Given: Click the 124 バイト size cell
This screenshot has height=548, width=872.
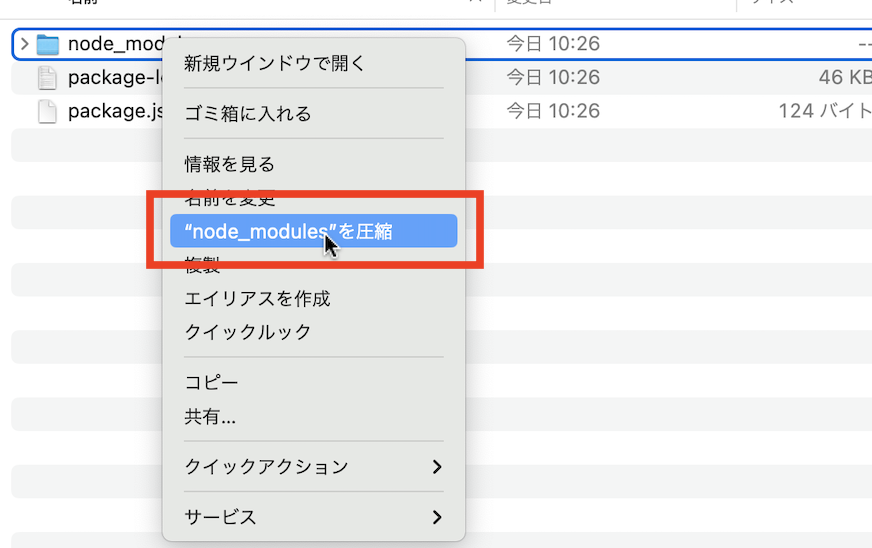Looking at the screenshot, I should tap(824, 111).
